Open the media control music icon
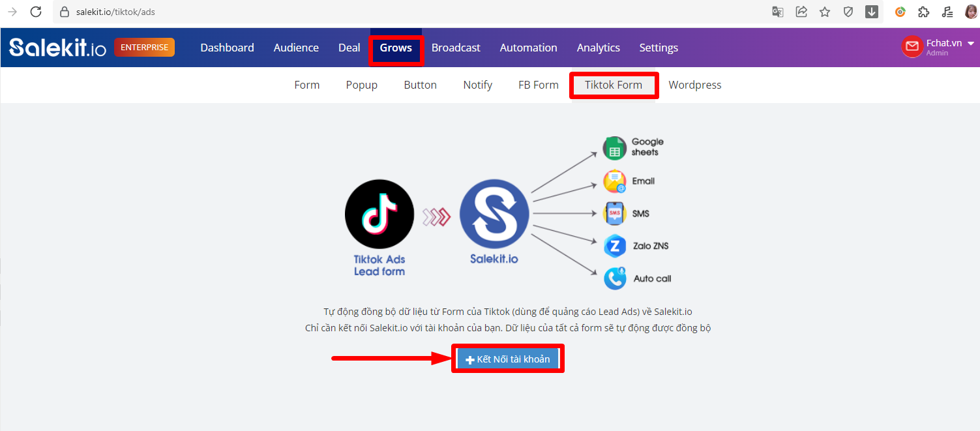Viewport: 980px width, 431px height. click(947, 12)
